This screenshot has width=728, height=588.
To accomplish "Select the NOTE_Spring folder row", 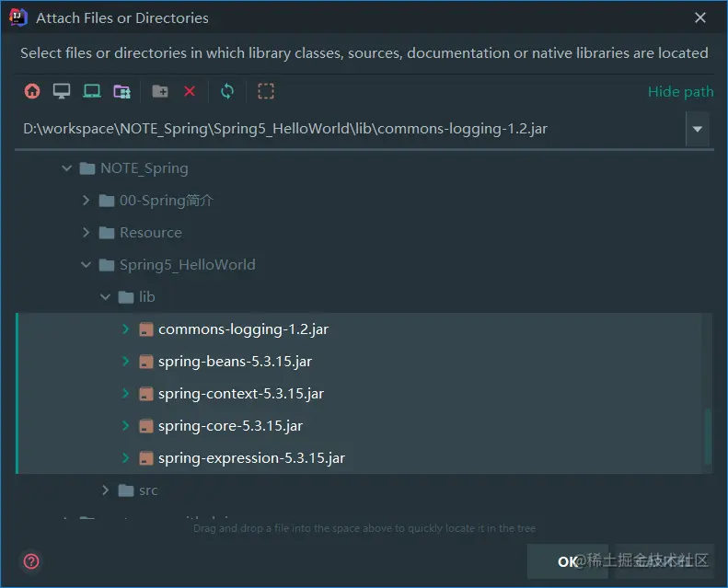I will tap(364, 168).
